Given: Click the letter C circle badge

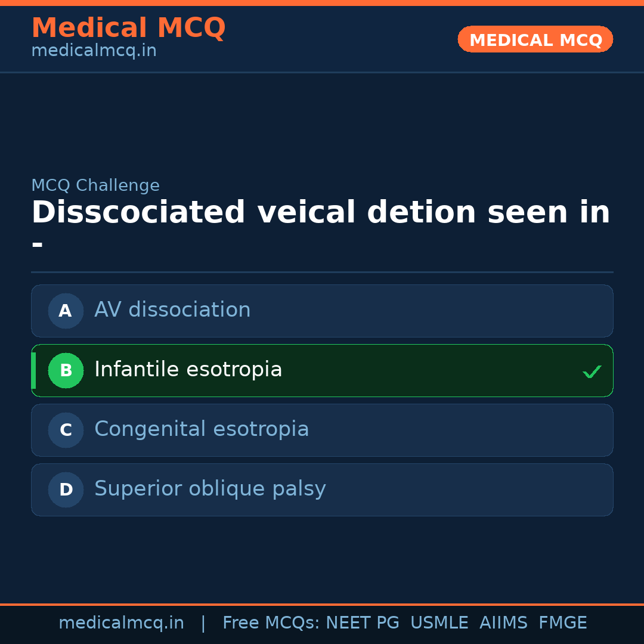Looking at the screenshot, I should pyautogui.click(x=66, y=430).
